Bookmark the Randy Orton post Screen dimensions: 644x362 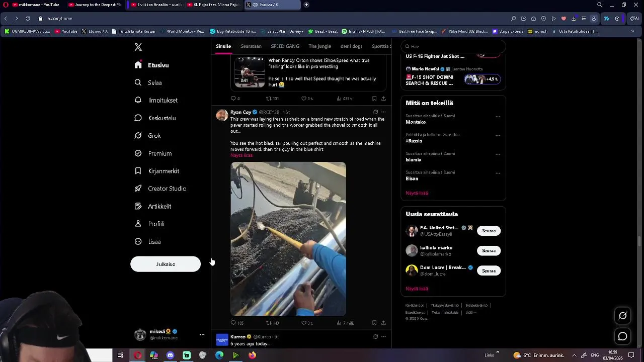click(374, 99)
